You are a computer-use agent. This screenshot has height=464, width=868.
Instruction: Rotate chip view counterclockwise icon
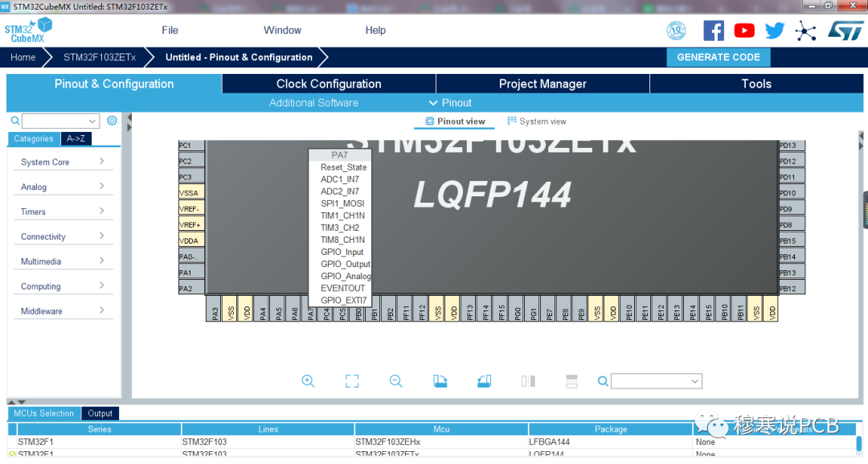pyautogui.click(x=484, y=381)
